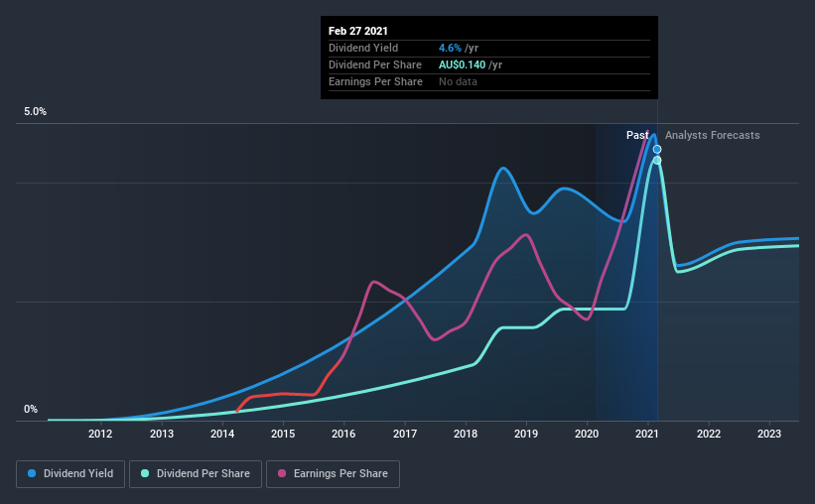Click the 2014 x-axis label
The height and width of the screenshot is (504, 815).
tap(222, 434)
